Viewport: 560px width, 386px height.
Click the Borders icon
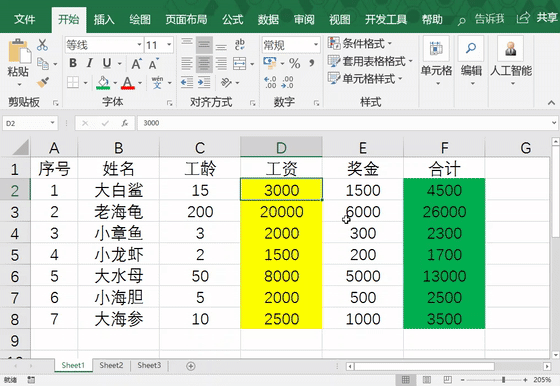[73, 82]
